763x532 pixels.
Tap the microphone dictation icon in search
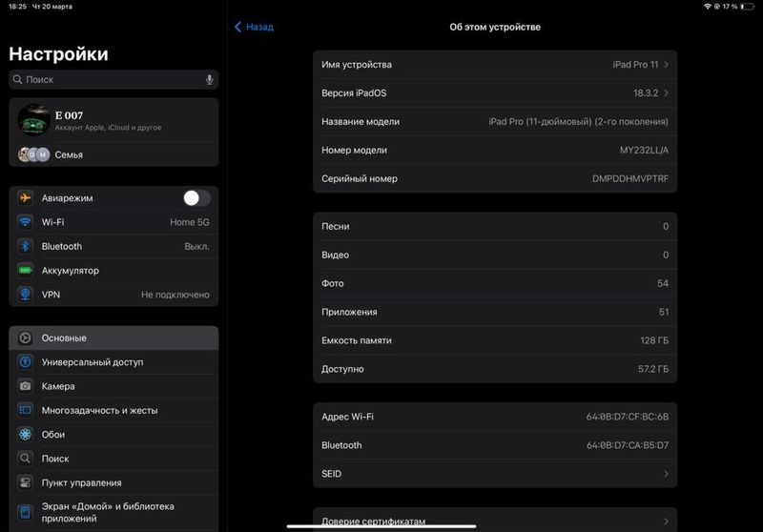pyautogui.click(x=209, y=80)
